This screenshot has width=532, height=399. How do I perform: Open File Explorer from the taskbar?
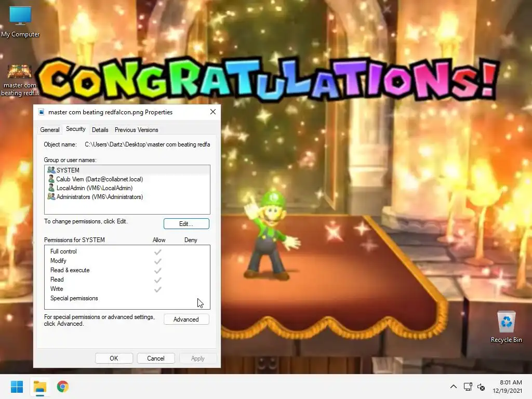(x=40, y=387)
